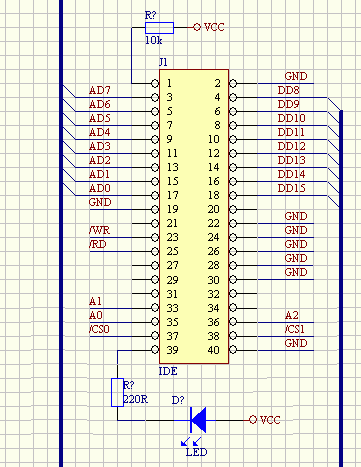Click the GND label on the pin 19 wire
The image size is (361, 467).
[100, 202]
